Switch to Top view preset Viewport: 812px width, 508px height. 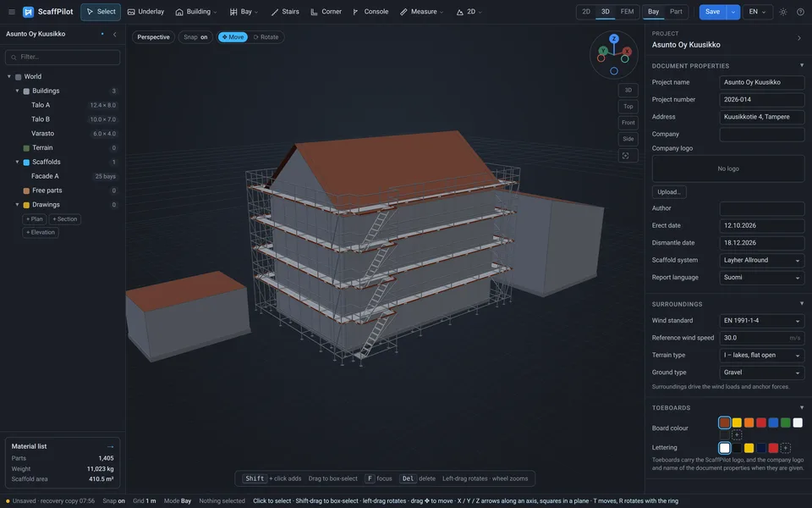(628, 107)
